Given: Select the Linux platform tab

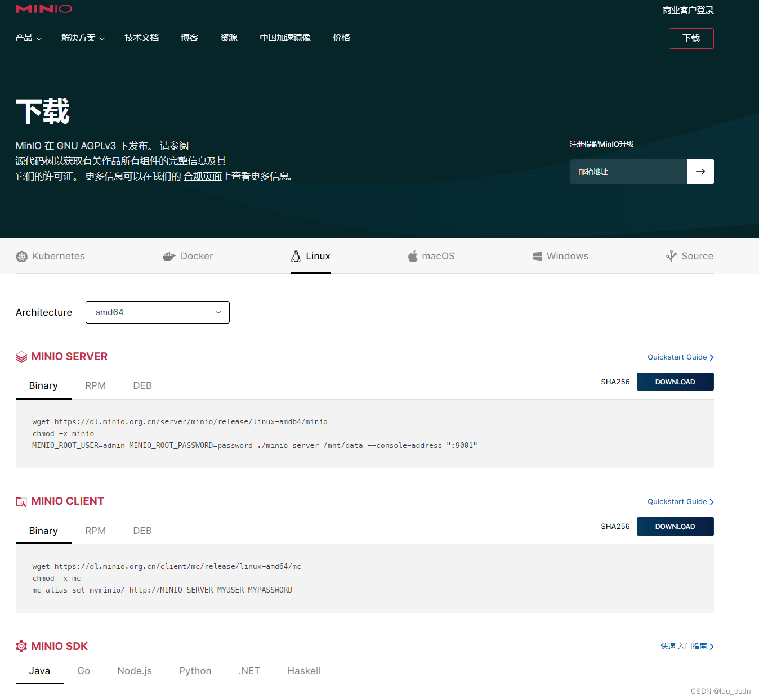Looking at the screenshot, I should coord(310,256).
